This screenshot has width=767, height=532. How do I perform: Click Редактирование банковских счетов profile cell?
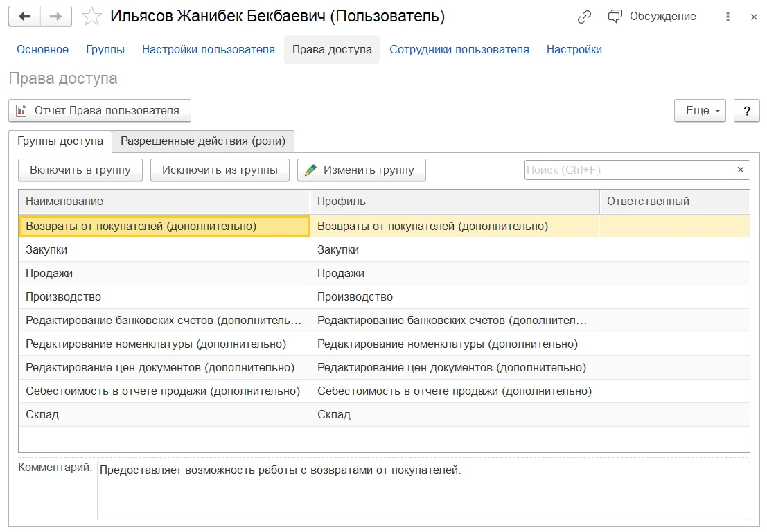point(455,320)
